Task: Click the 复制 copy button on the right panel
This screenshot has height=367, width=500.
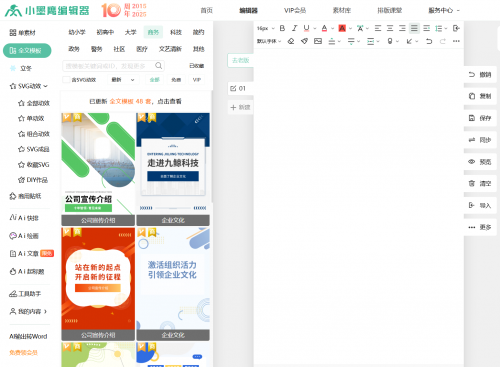Action: [x=480, y=96]
